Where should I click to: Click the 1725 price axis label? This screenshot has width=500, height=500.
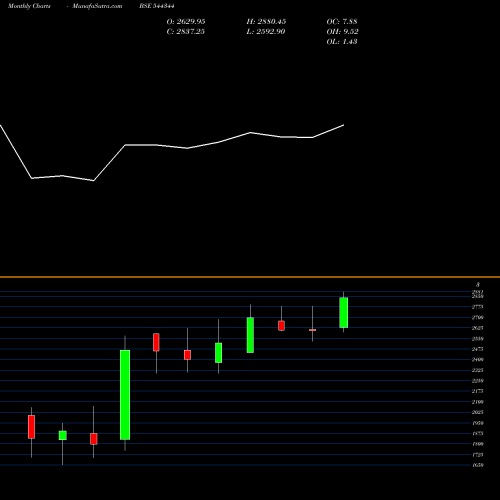pyautogui.click(x=478, y=455)
